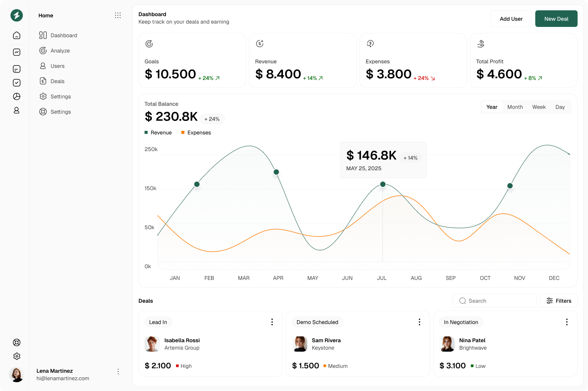
Task: Click the Add User button
Action: [x=511, y=19]
